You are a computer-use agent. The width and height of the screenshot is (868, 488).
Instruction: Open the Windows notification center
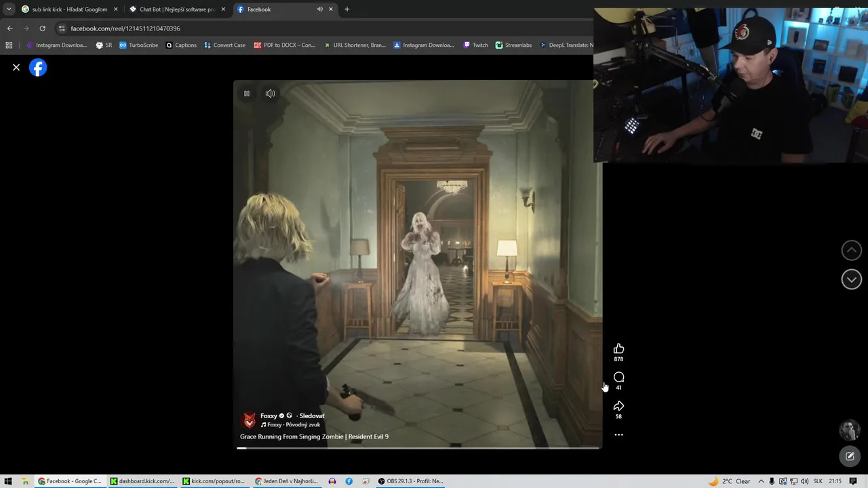pyautogui.click(x=853, y=481)
